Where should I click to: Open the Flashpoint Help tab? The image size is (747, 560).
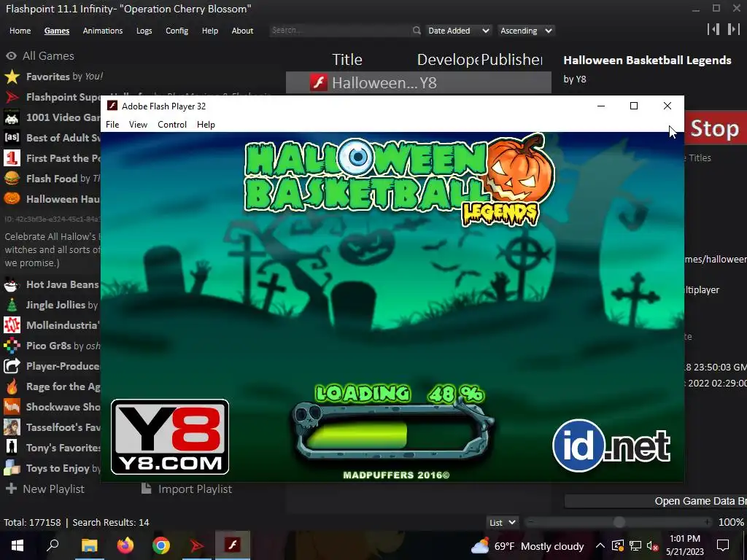click(209, 31)
